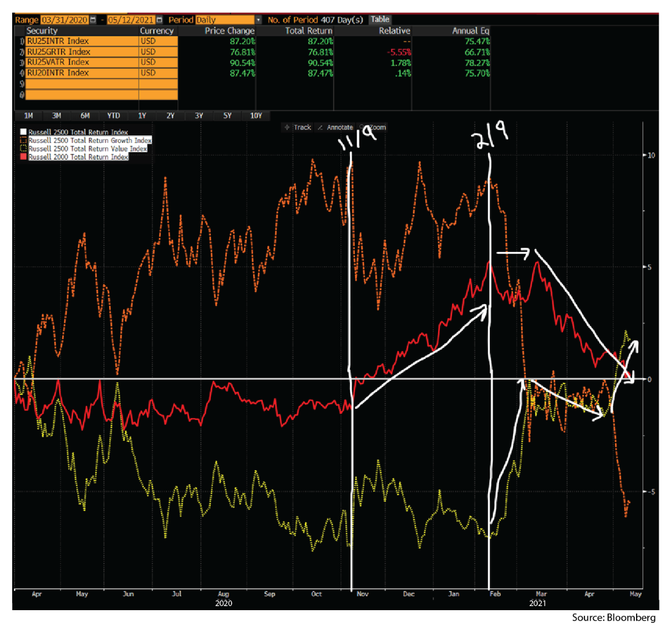Select the RU25GRTR Index security row

[x=82, y=52]
